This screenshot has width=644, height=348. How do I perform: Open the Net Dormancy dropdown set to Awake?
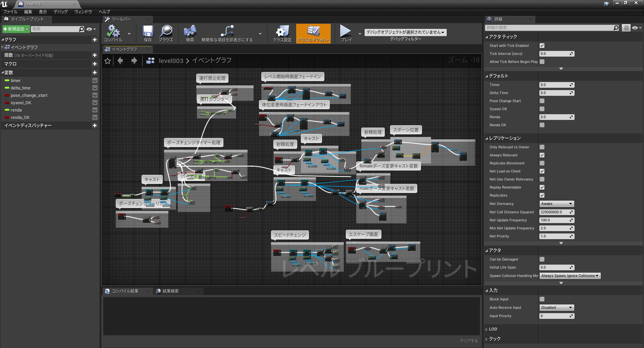point(556,204)
